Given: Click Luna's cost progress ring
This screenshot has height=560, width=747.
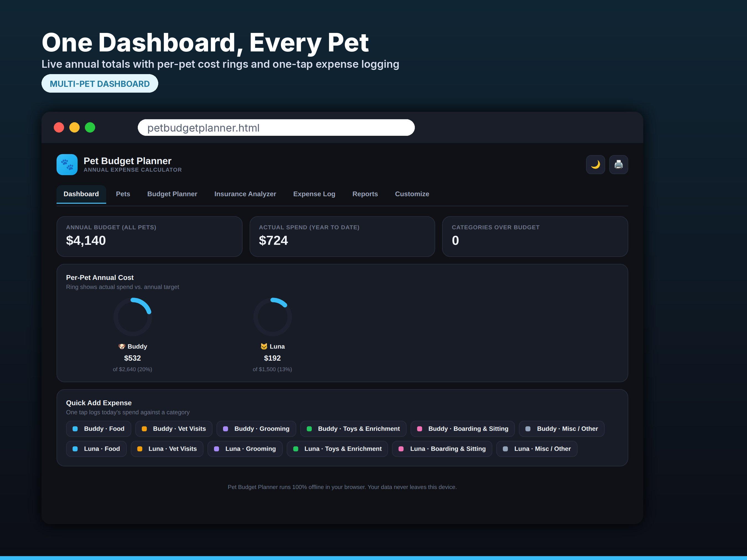Looking at the screenshot, I should [273, 317].
